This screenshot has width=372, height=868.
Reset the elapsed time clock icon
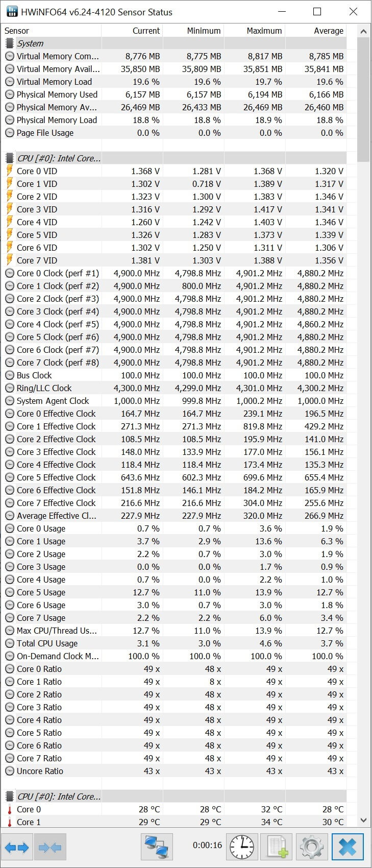click(x=241, y=848)
